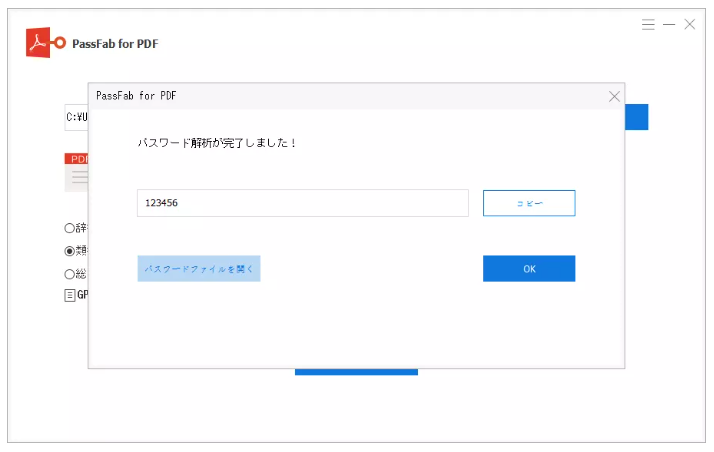Image resolution: width=714 pixels, height=452 pixels.
Task: Click the recovered password field showing 123456
Action: click(x=302, y=203)
